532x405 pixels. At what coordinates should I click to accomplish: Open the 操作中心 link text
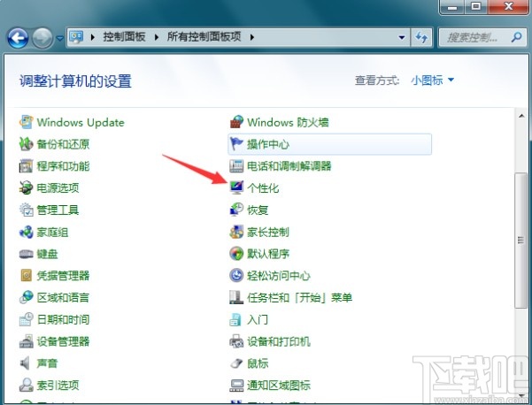click(268, 144)
